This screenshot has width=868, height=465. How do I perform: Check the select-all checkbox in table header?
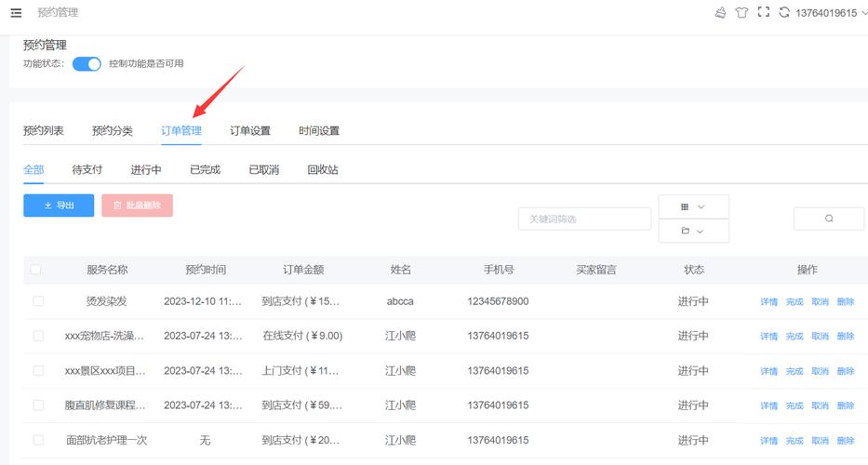(x=36, y=270)
